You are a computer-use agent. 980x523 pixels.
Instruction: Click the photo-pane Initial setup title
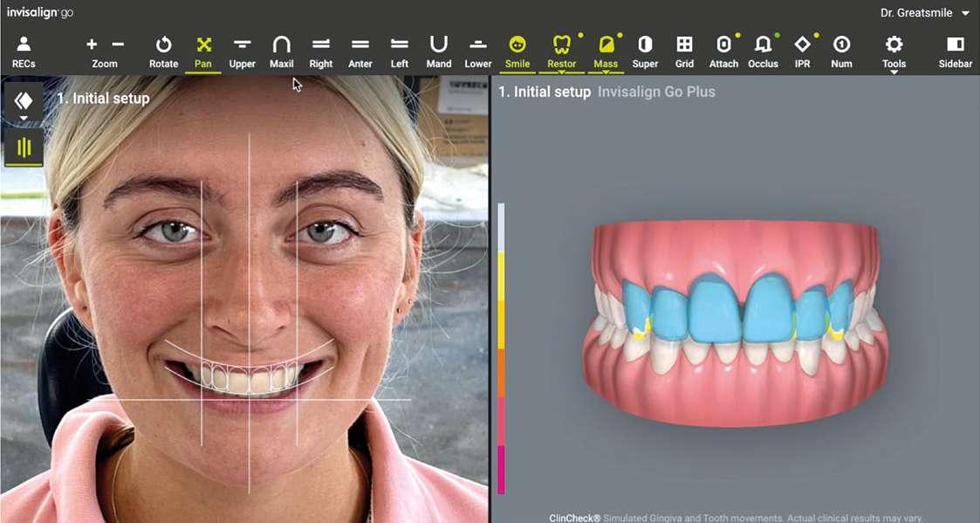click(103, 98)
